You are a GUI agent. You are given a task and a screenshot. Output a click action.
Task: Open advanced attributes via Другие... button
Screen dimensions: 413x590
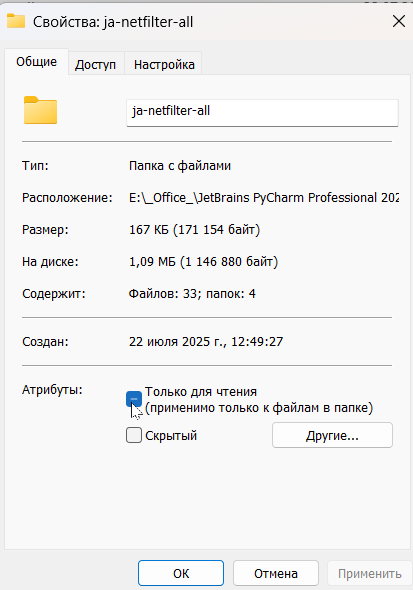[332, 435]
